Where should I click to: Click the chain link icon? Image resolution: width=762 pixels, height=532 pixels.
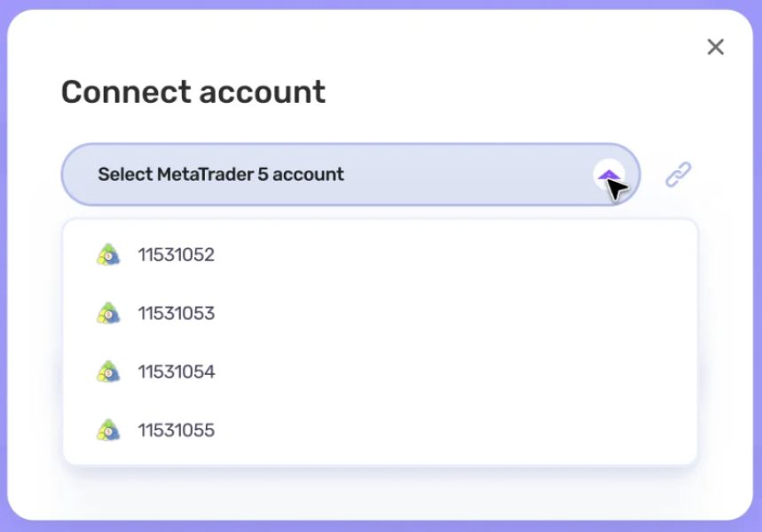679,175
